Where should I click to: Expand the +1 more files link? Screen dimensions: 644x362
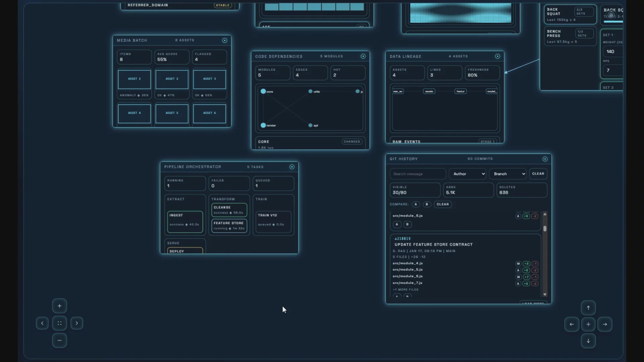pyautogui.click(x=406, y=290)
